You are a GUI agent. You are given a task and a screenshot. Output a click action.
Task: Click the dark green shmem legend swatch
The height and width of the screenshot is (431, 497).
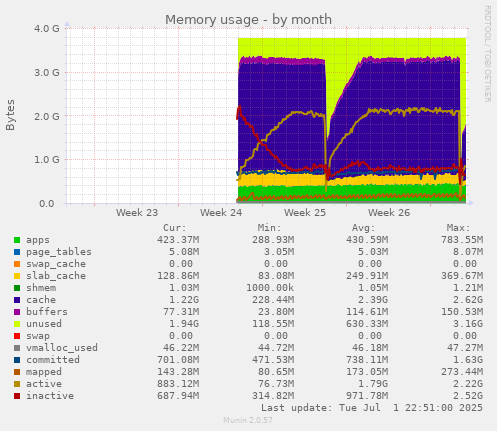[17, 288]
